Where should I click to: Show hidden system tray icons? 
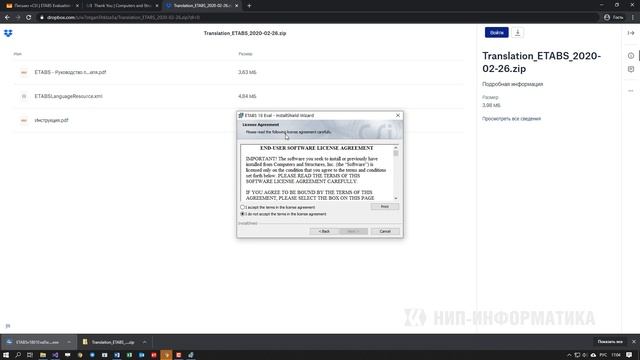[x=569, y=355]
